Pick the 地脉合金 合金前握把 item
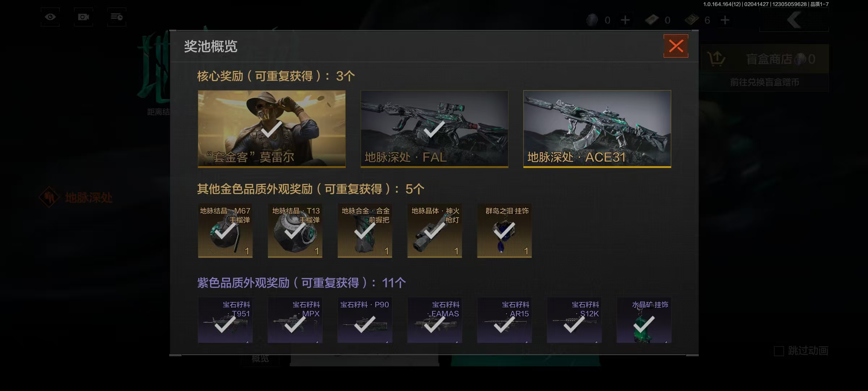 (365, 231)
